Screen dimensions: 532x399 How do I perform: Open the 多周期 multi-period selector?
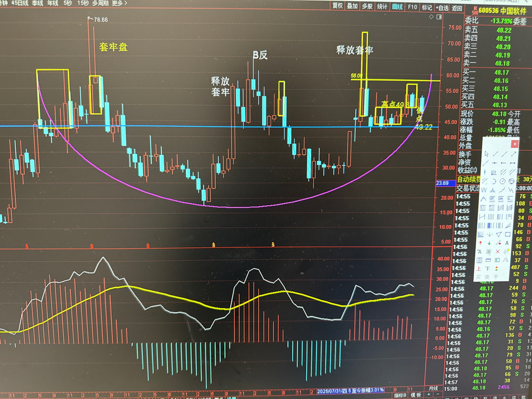(x=100, y=3)
